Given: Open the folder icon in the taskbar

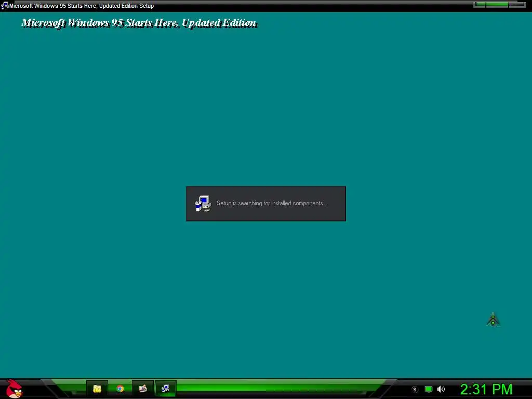Looking at the screenshot, I should tap(97, 389).
